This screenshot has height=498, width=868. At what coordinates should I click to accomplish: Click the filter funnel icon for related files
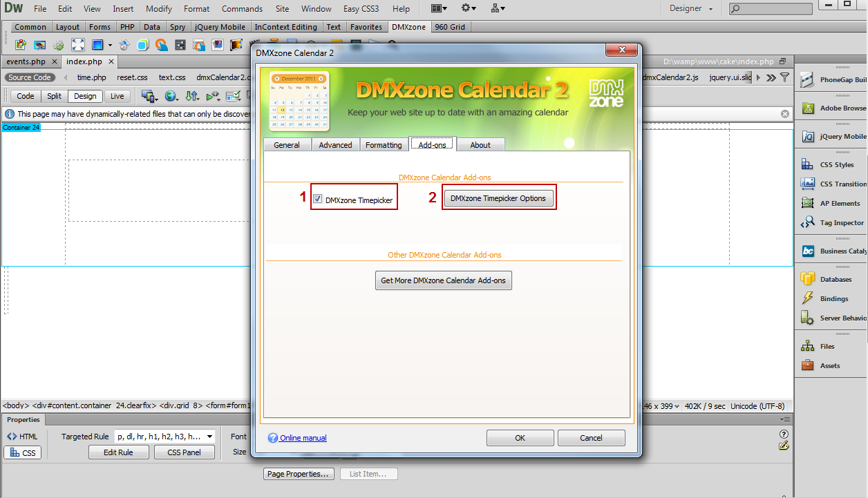pos(784,77)
